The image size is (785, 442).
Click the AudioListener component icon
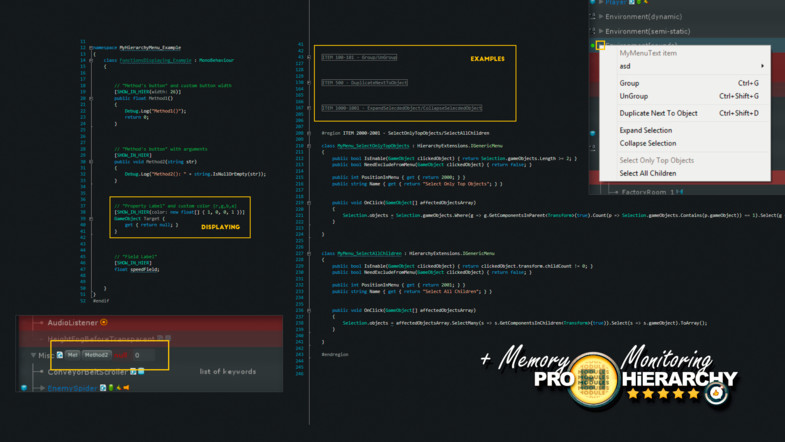[104, 322]
